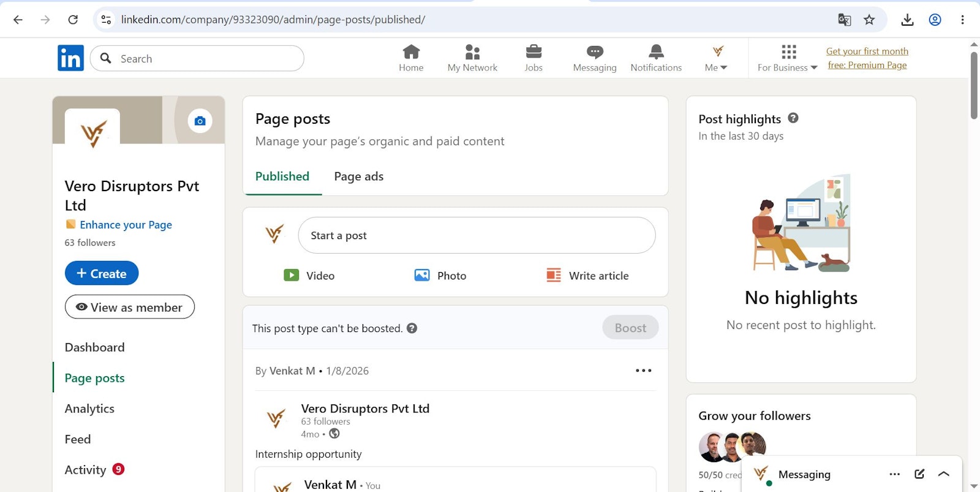Open the compose new message icon
The image size is (980, 492).
pos(919,474)
